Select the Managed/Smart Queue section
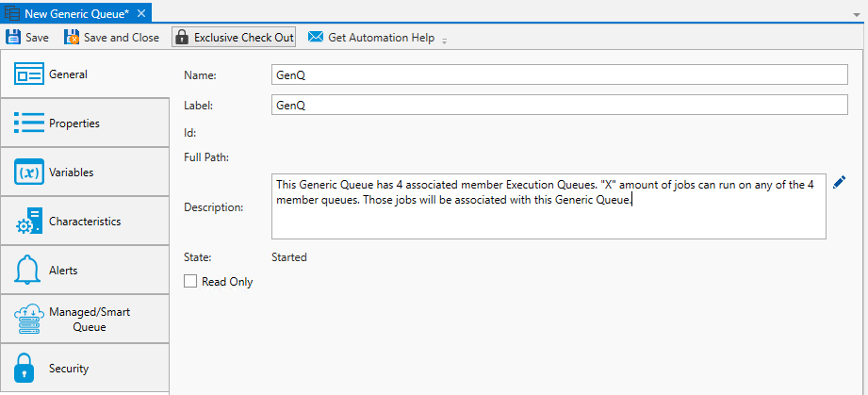Screen dimensions: 868x395 [85, 319]
